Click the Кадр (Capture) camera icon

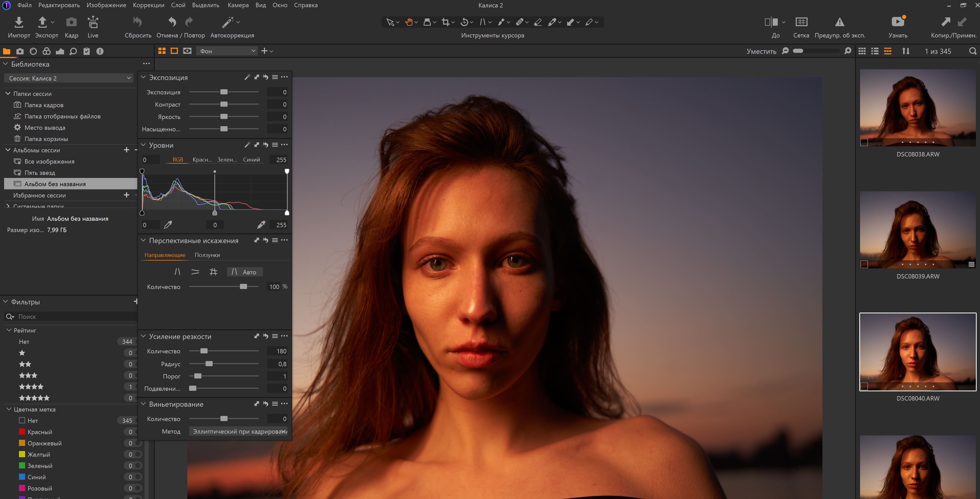pyautogui.click(x=71, y=22)
